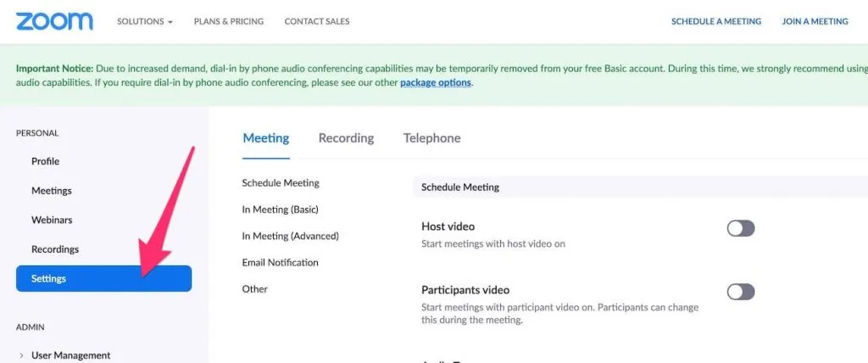This screenshot has height=363, width=868.
Task: Open Recordings in the sidebar
Action: (55, 249)
